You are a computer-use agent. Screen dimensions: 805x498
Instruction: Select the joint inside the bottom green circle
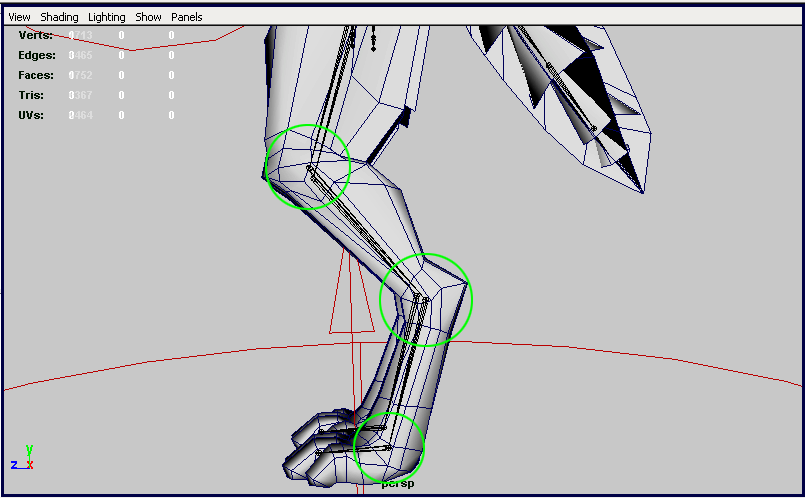point(385,438)
